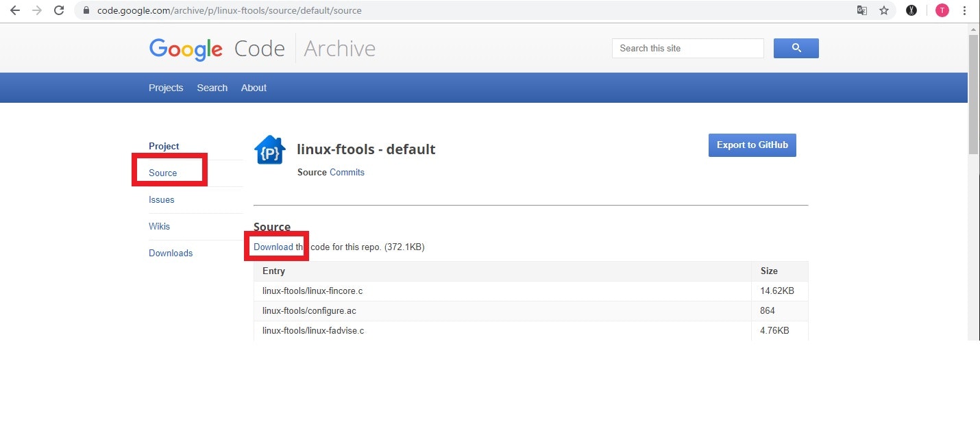Click the browser forward arrow
The width and height of the screenshot is (980, 444).
[36, 10]
